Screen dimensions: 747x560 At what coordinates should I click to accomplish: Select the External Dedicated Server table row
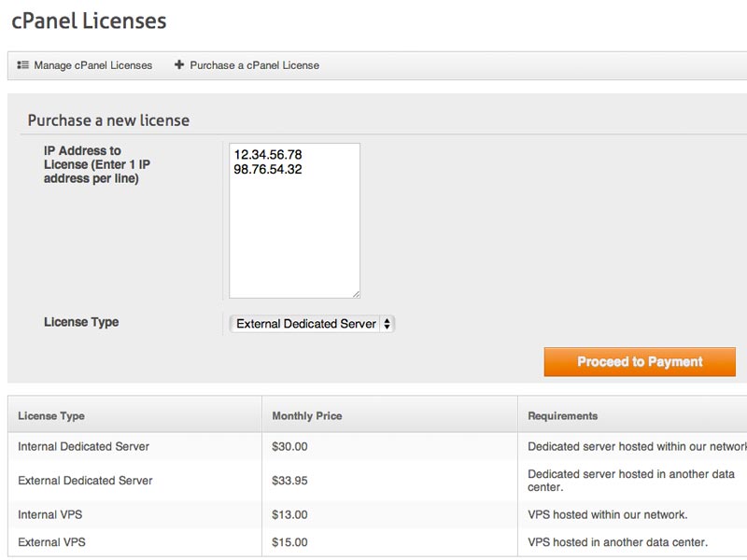377,481
